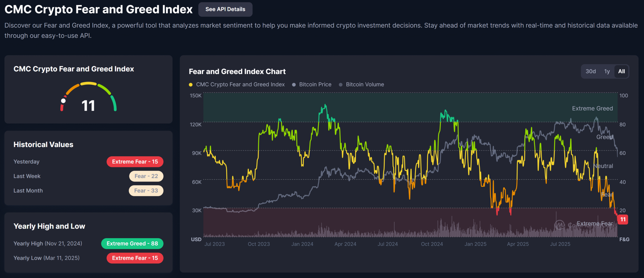
Task: Toggle CMC Crypto Fear and Greed Index legend
Action: tap(240, 85)
